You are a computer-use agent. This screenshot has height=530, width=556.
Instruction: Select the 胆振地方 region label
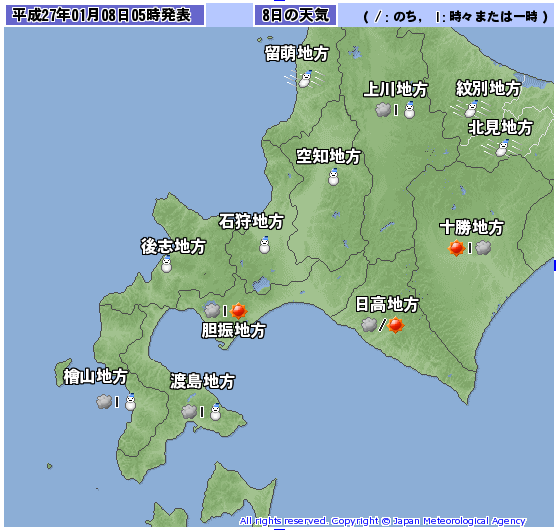(x=233, y=330)
